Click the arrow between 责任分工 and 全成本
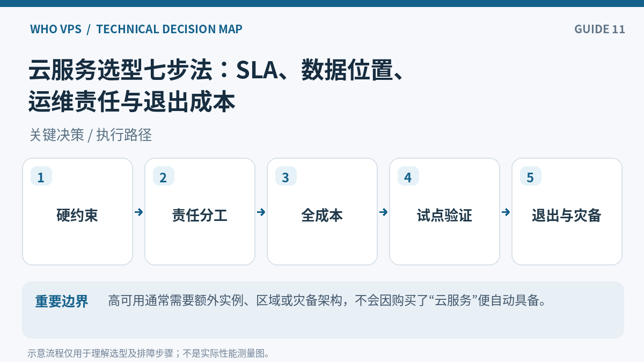This screenshot has height=362, width=644. click(x=261, y=212)
